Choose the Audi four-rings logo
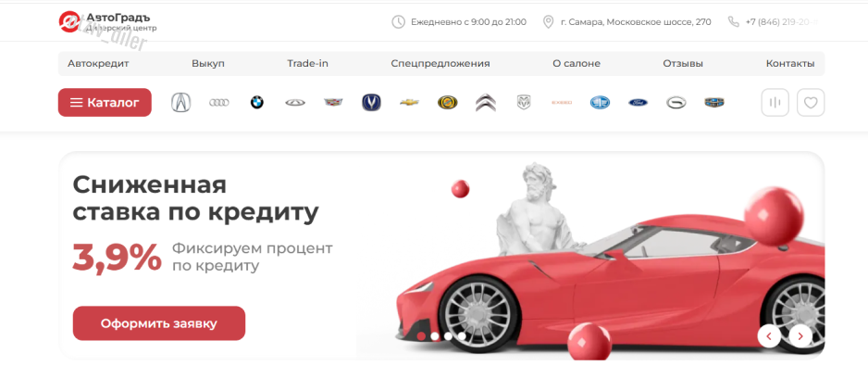 pyautogui.click(x=218, y=102)
